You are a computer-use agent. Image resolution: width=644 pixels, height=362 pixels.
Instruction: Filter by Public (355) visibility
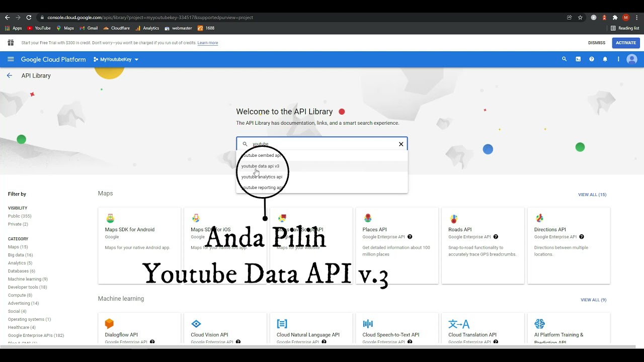point(20,216)
